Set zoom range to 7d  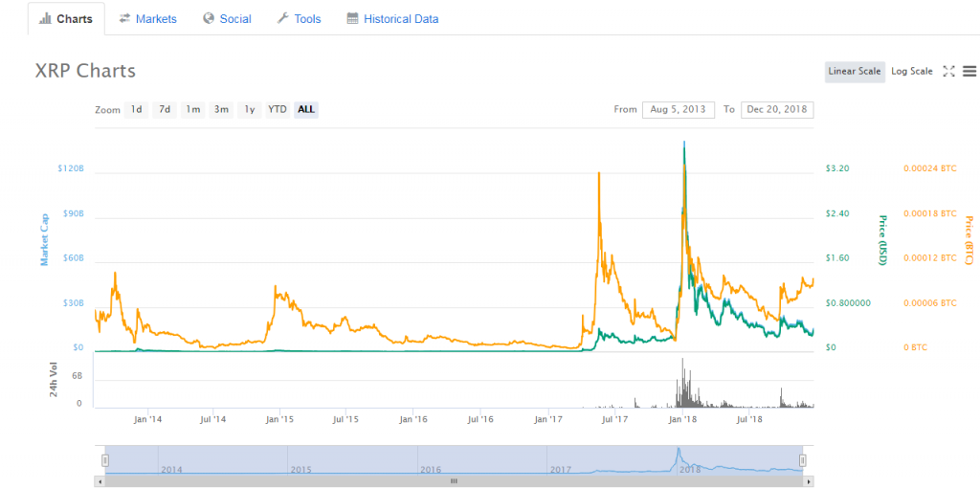(164, 110)
